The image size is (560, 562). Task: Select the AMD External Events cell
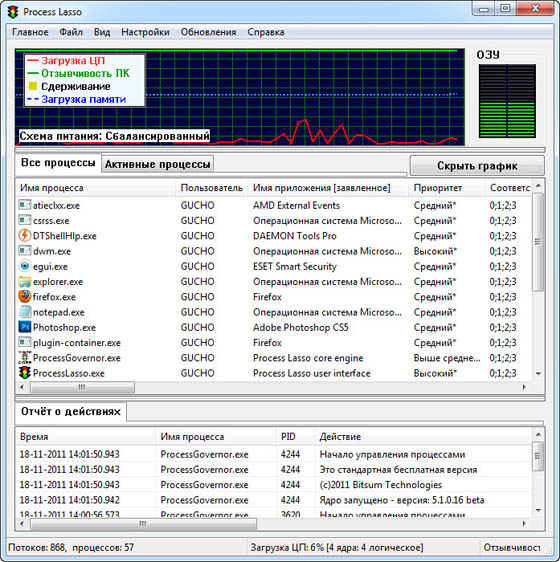[x=296, y=205]
